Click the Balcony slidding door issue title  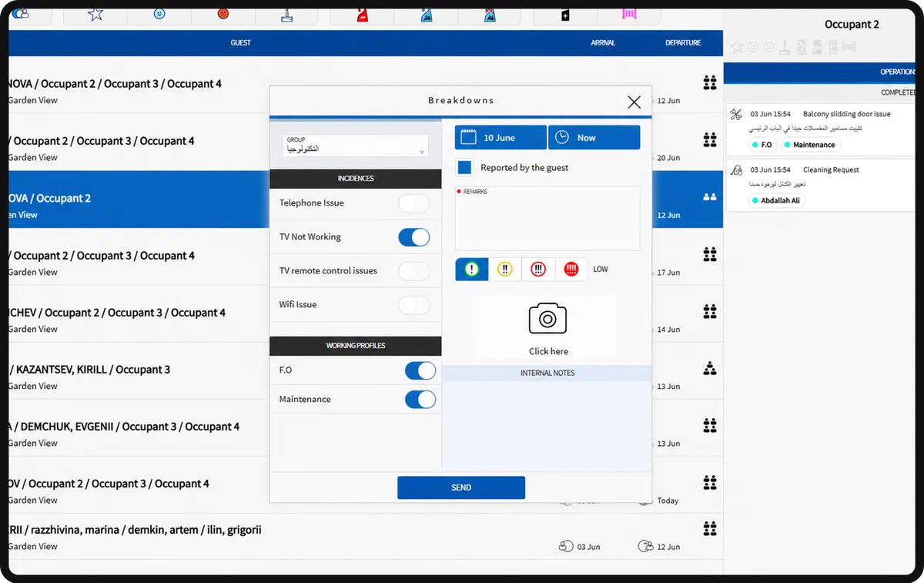[x=846, y=114]
